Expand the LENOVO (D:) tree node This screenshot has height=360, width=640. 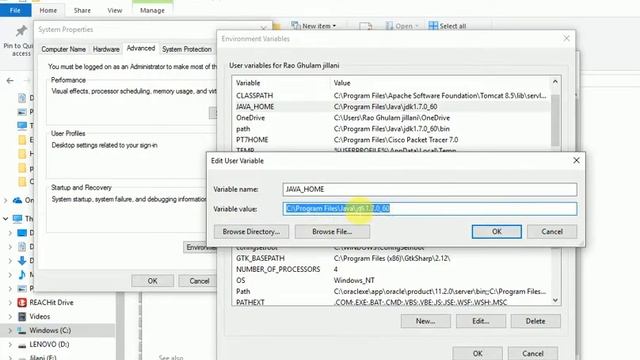tap(10, 344)
